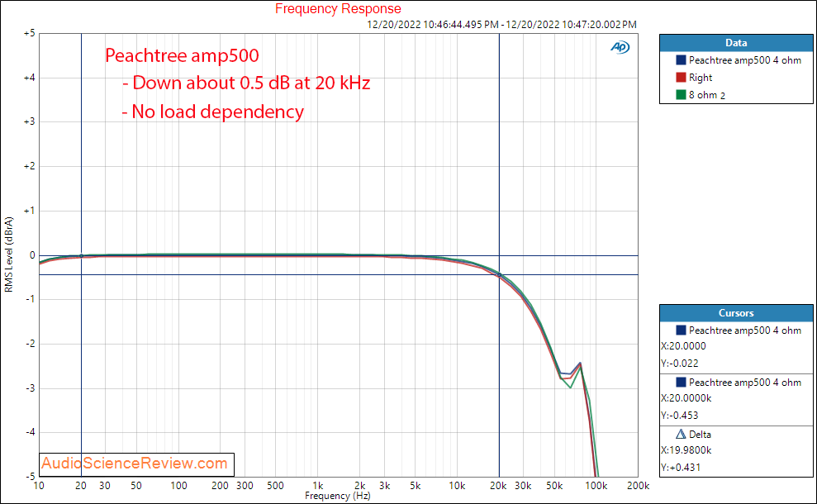Screen dimensions: 817x504
Task: Click the 'No load dependency' annotation
Action: [x=212, y=112]
